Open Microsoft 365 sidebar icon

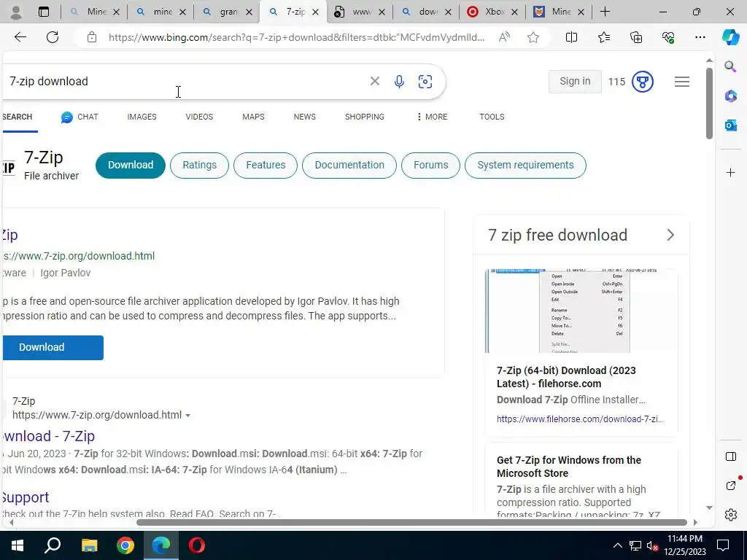tap(730, 96)
